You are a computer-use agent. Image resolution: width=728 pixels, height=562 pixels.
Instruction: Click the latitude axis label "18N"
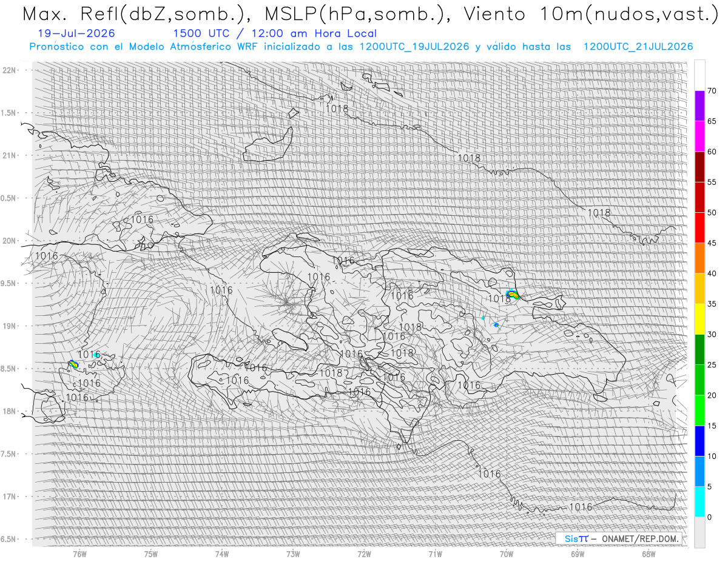tap(10, 412)
